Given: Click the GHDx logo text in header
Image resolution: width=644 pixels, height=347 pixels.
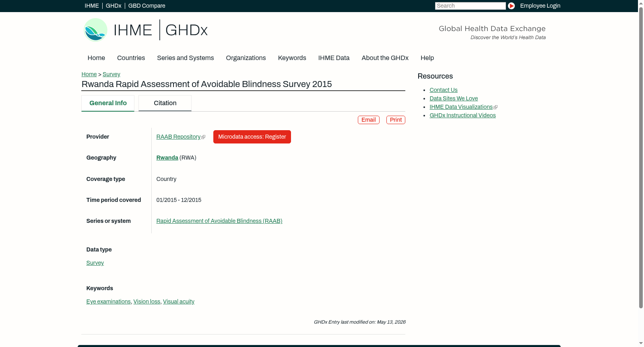Looking at the screenshot, I should click(x=186, y=30).
